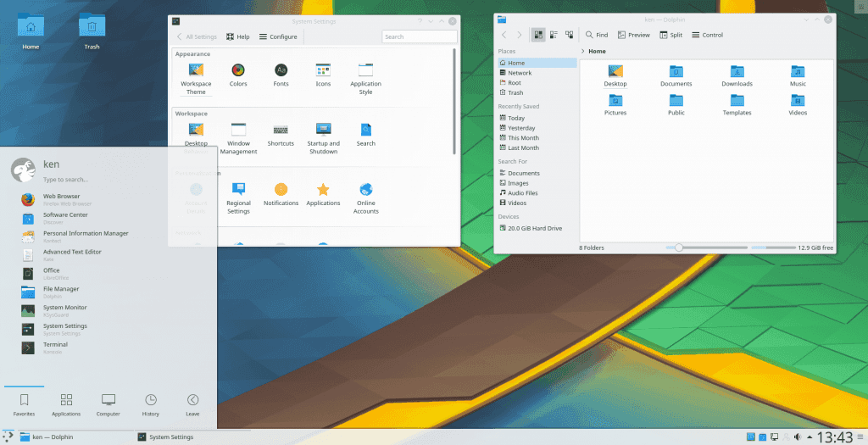Open the Applications settings module
The height and width of the screenshot is (445, 868).
pos(323,195)
